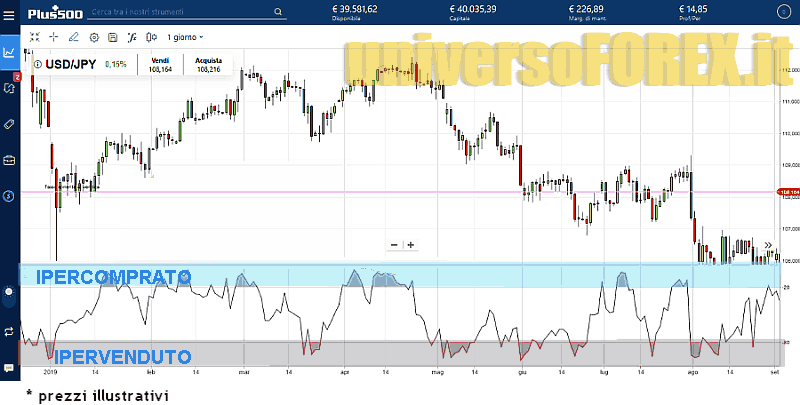
Task: Toggle full screen chart view
Action: pyautogui.click(x=34, y=37)
